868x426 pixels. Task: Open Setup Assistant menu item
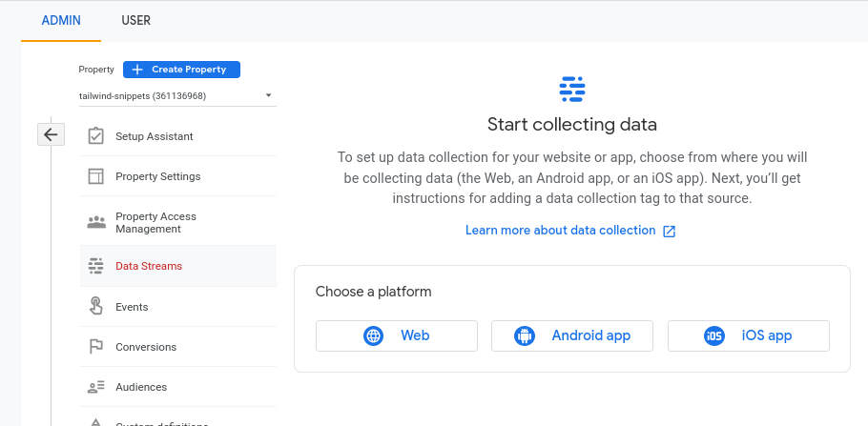tap(155, 136)
